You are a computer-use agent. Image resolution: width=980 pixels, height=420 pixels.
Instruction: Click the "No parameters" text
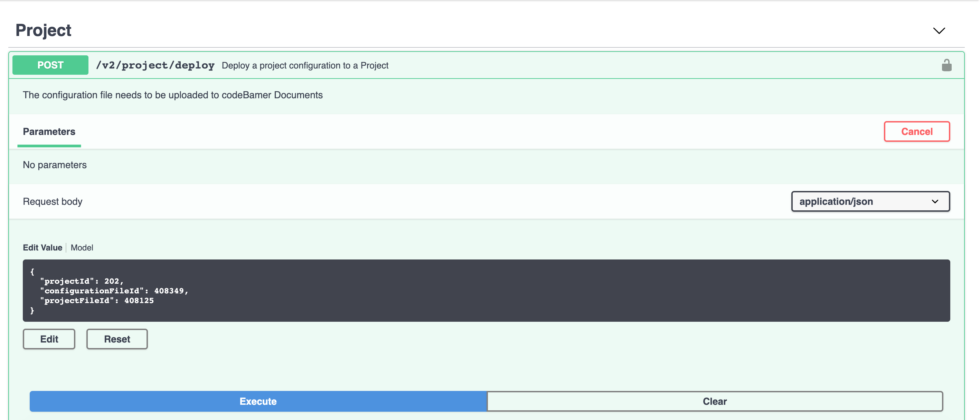(x=55, y=165)
